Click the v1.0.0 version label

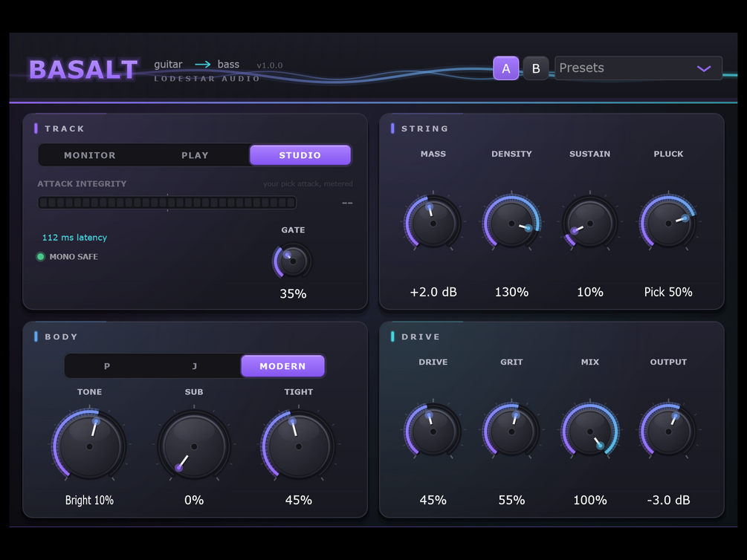[x=270, y=65]
